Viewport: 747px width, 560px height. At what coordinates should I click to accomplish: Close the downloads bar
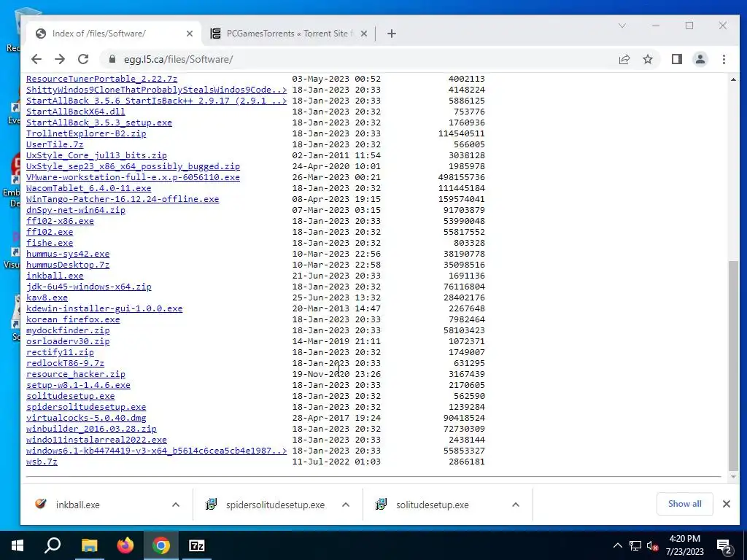pyautogui.click(x=726, y=504)
